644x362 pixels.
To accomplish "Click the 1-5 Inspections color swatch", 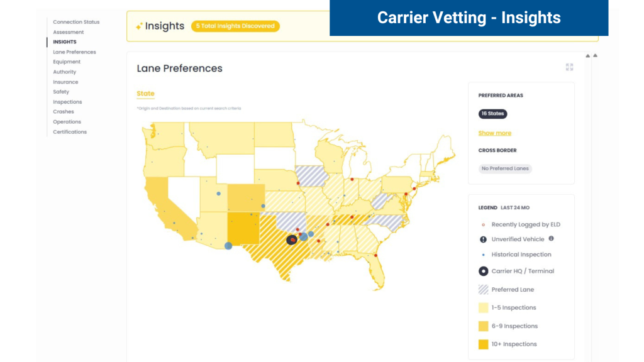I will pyautogui.click(x=483, y=308).
